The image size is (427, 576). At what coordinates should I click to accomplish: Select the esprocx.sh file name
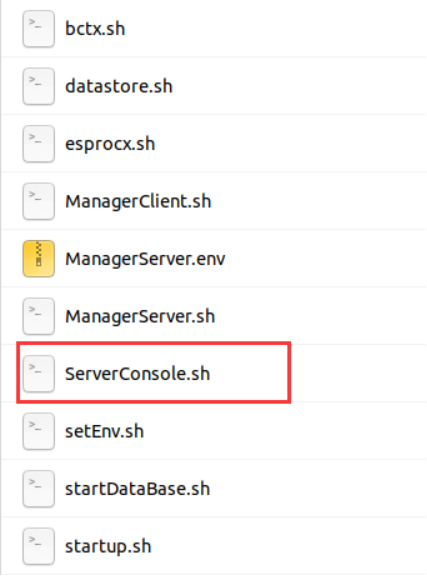(x=110, y=144)
